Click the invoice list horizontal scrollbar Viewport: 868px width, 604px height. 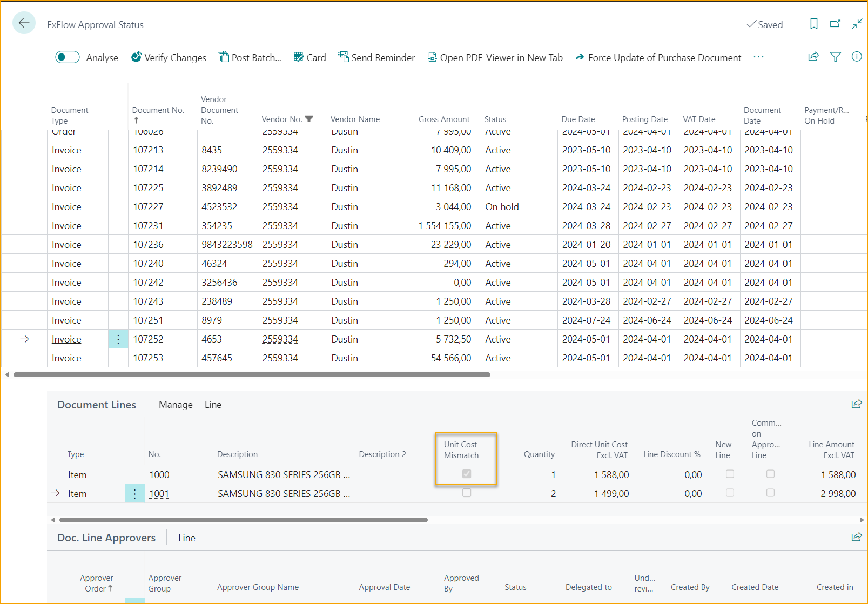pyautogui.click(x=252, y=374)
